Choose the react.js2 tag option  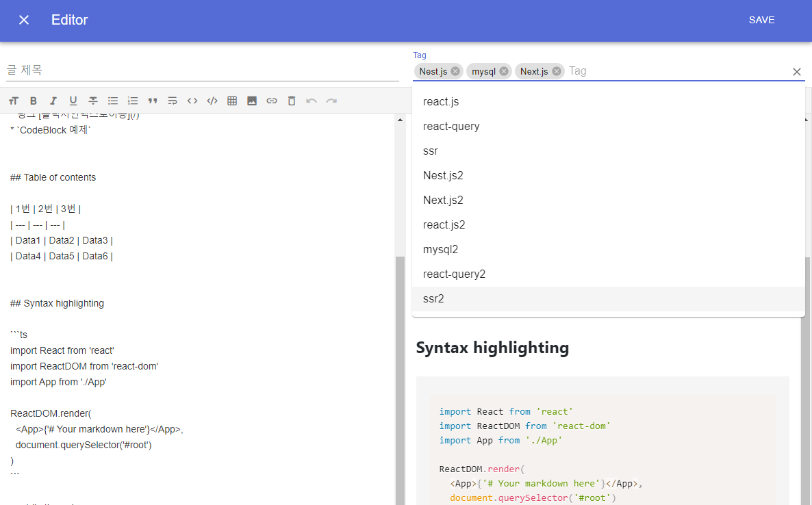coord(609,225)
